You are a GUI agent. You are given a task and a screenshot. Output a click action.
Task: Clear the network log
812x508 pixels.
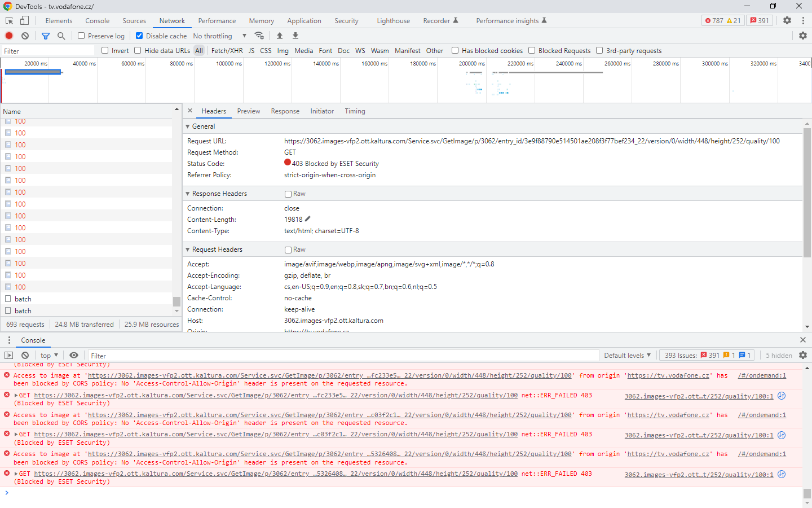25,36
